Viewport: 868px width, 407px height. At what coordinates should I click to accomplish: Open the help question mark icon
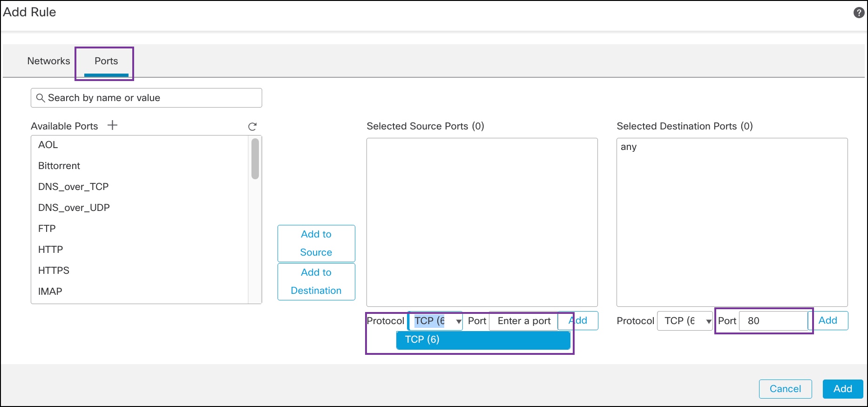[x=859, y=13]
